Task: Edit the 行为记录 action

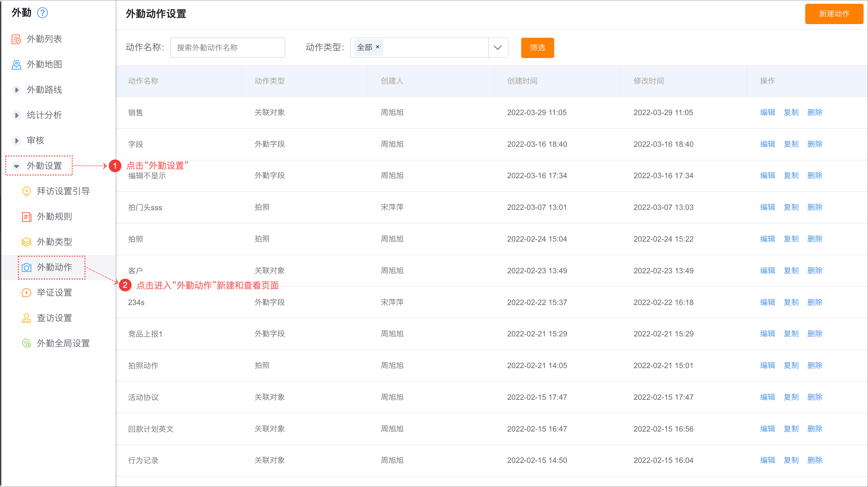Action: pyautogui.click(x=767, y=460)
